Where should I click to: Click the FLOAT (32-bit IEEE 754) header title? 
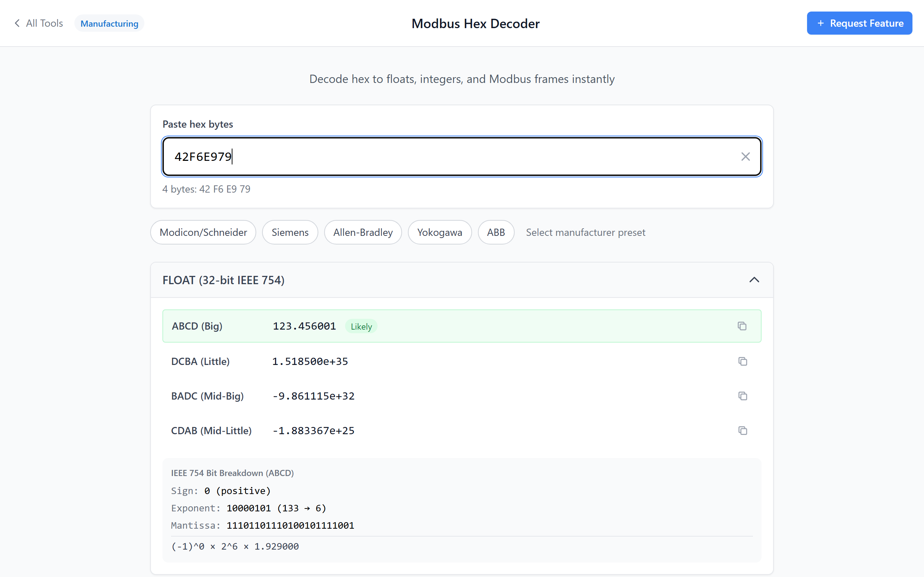click(223, 280)
